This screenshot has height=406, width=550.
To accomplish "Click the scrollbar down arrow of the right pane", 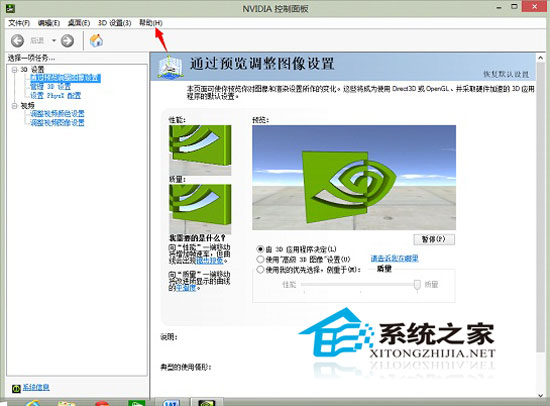I will click(x=541, y=395).
